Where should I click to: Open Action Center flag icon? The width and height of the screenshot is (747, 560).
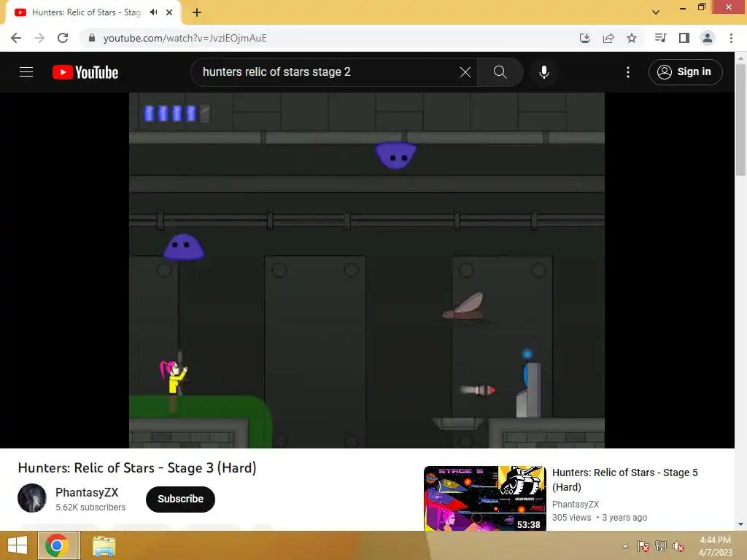(643, 546)
